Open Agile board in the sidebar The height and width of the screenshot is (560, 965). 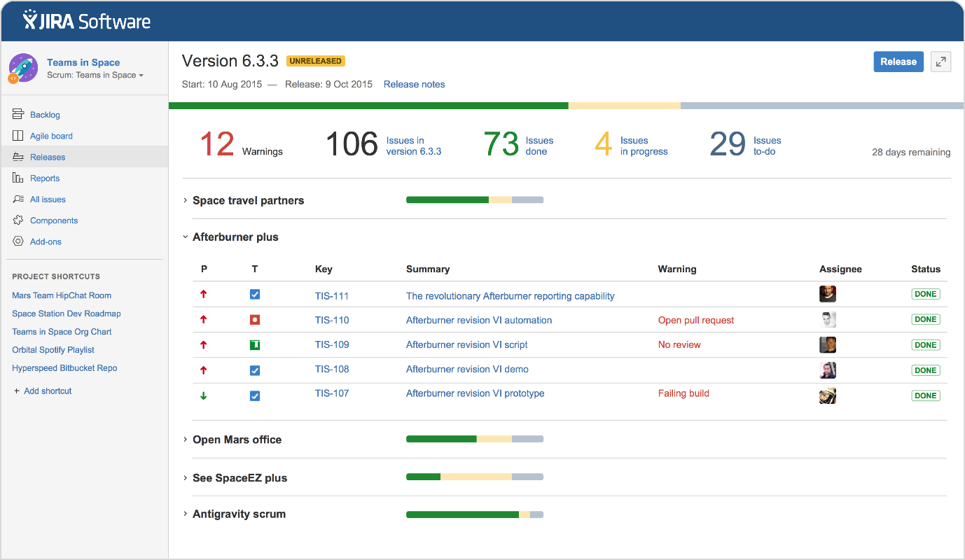(51, 136)
